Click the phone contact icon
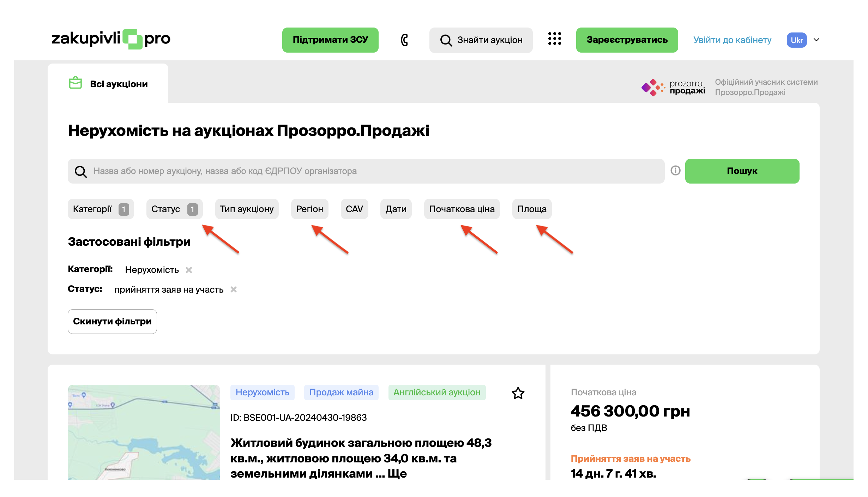868x497 pixels. 404,40
